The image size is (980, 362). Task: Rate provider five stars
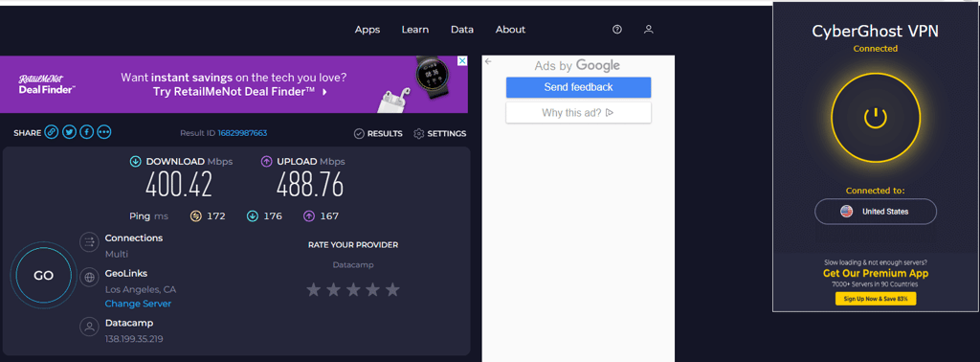tap(391, 289)
